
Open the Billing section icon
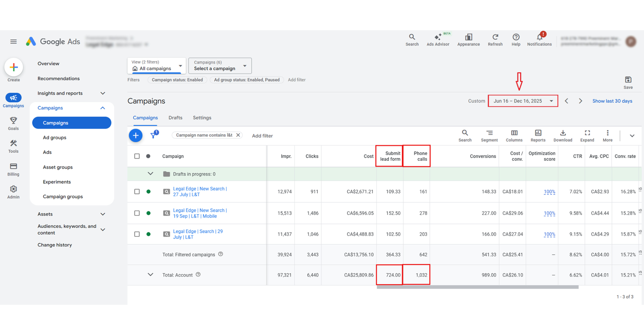click(x=13, y=169)
